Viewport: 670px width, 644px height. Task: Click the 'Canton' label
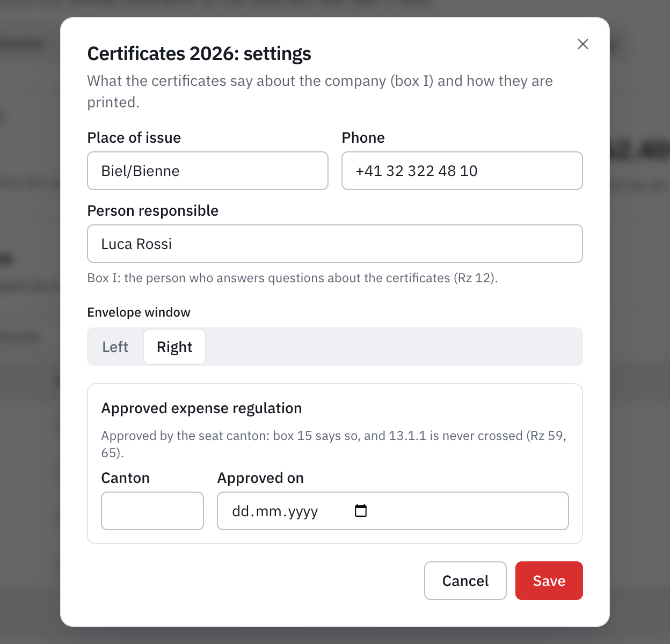[126, 478]
